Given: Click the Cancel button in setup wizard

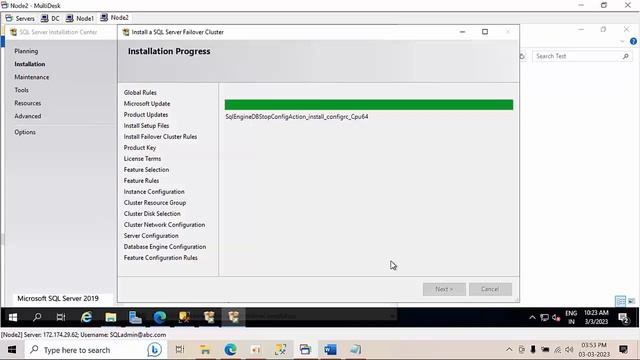Looking at the screenshot, I should click(x=490, y=289).
